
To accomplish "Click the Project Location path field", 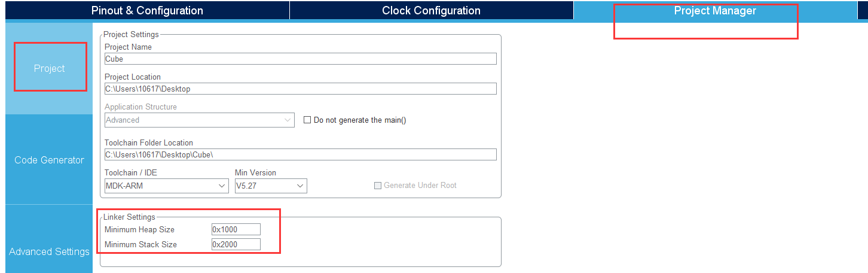I will pyautogui.click(x=300, y=89).
